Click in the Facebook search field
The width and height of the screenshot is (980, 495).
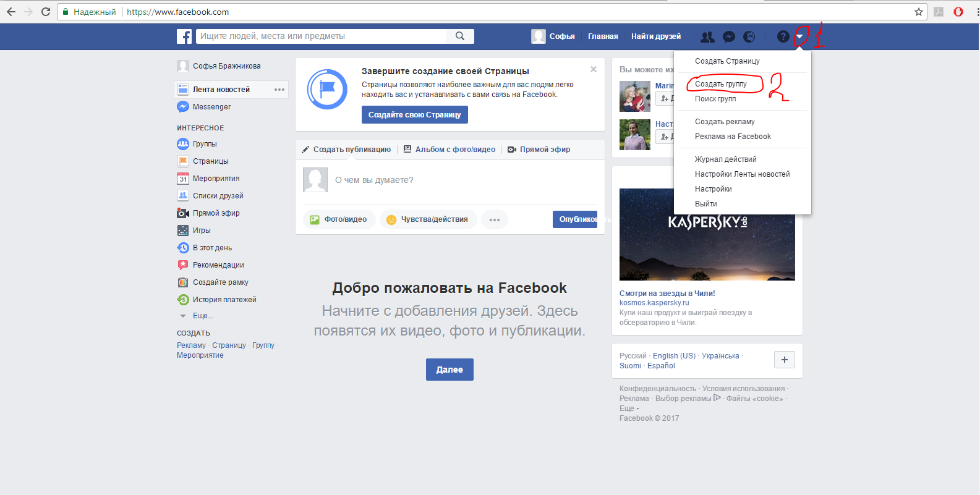pyautogui.click(x=322, y=36)
